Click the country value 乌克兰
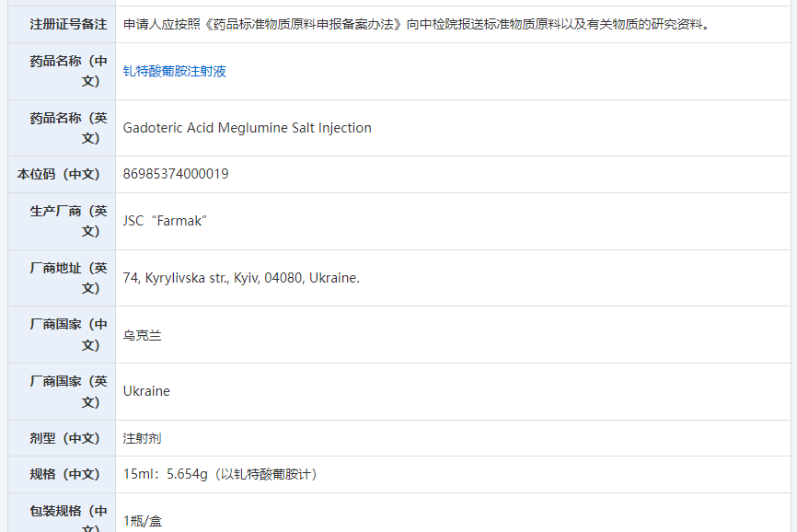This screenshot has height=532, width=797. click(x=142, y=335)
